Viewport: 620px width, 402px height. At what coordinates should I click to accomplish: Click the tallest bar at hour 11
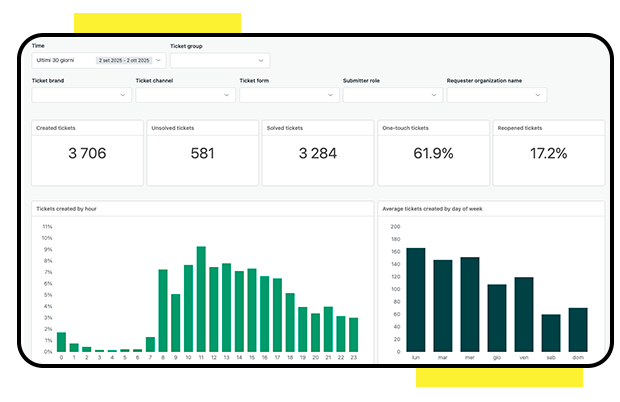tap(201, 300)
